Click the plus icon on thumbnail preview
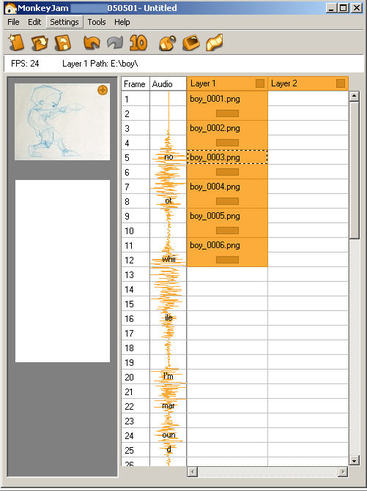The width and height of the screenshot is (367, 491). point(103,90)
